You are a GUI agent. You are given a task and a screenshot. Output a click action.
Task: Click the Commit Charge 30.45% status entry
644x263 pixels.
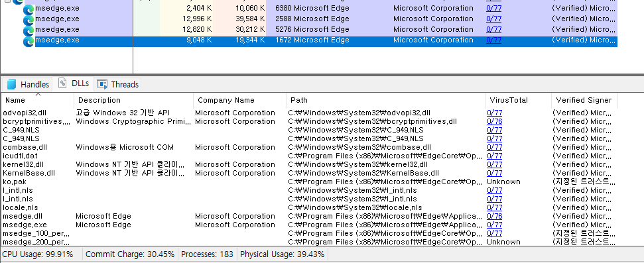pos(130,254)
